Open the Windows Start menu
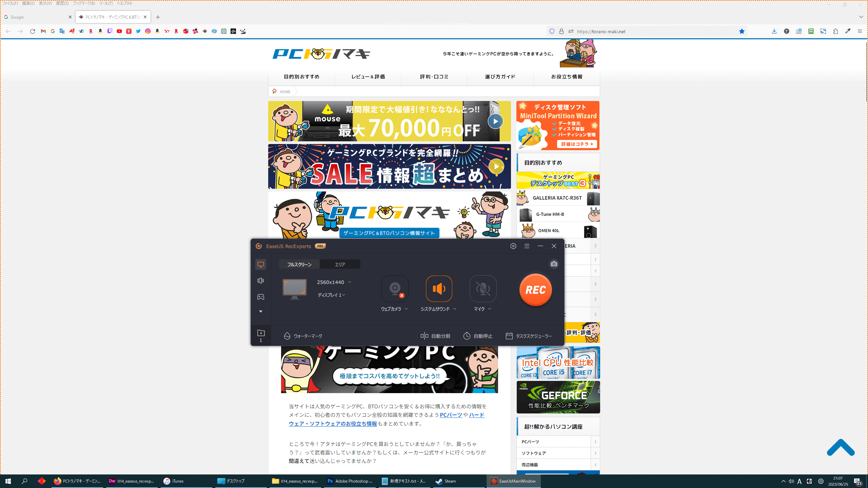 pyautogui.click(x=8, y=481)
